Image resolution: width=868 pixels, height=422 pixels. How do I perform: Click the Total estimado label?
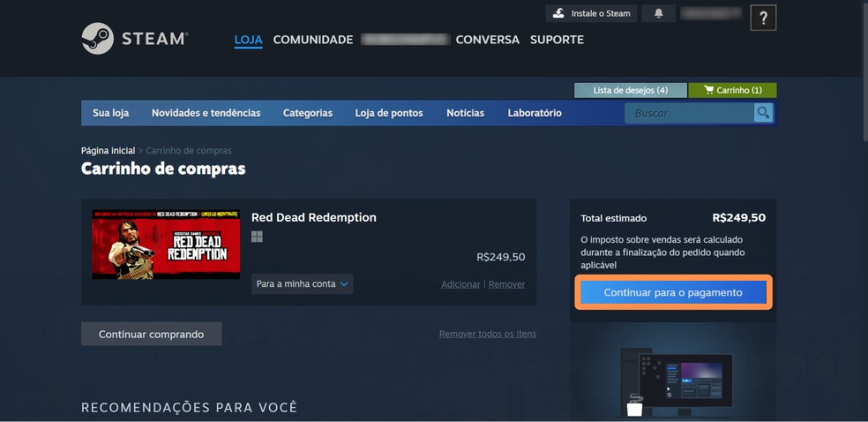(x=613, y=218)
